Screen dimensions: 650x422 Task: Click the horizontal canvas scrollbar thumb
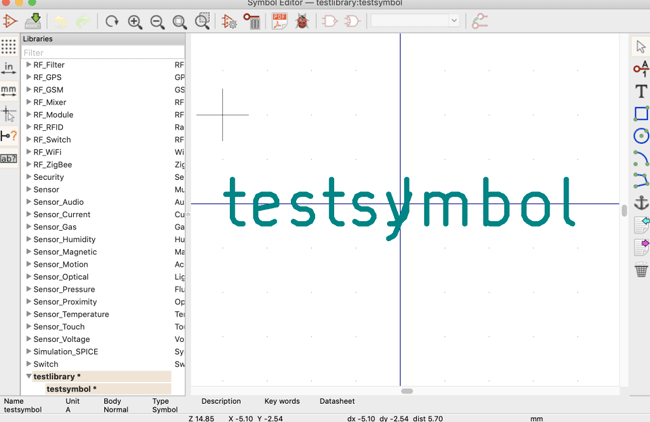pyautogui.click(x=407, y=391)
